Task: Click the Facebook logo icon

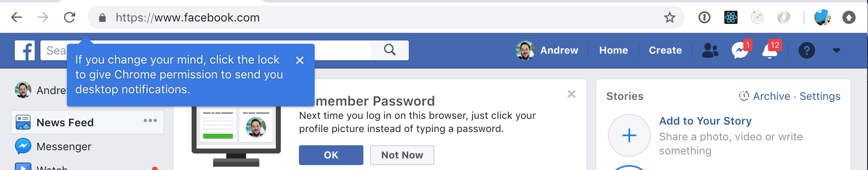Action: pyautogui.click(x=25, y=50)
